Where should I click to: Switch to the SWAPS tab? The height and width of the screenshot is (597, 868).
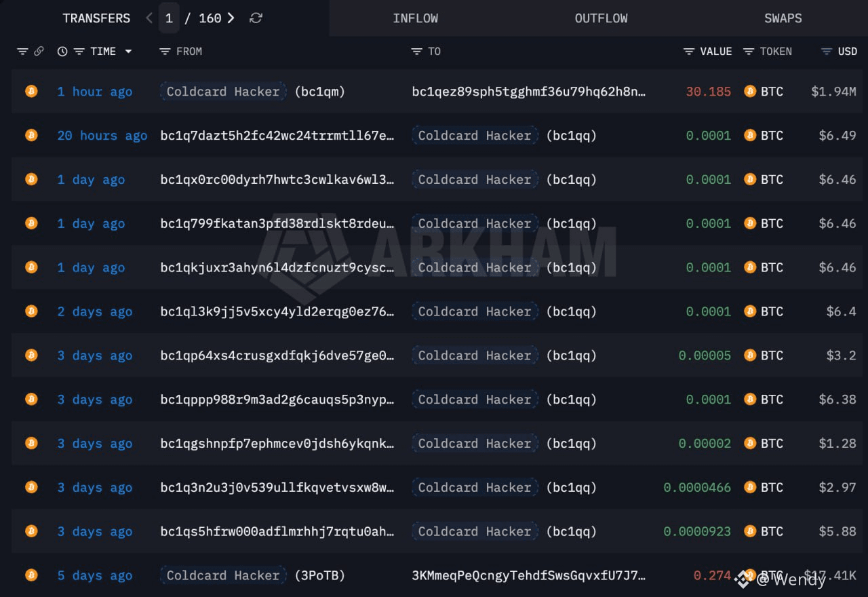click(x=783, y=18)
